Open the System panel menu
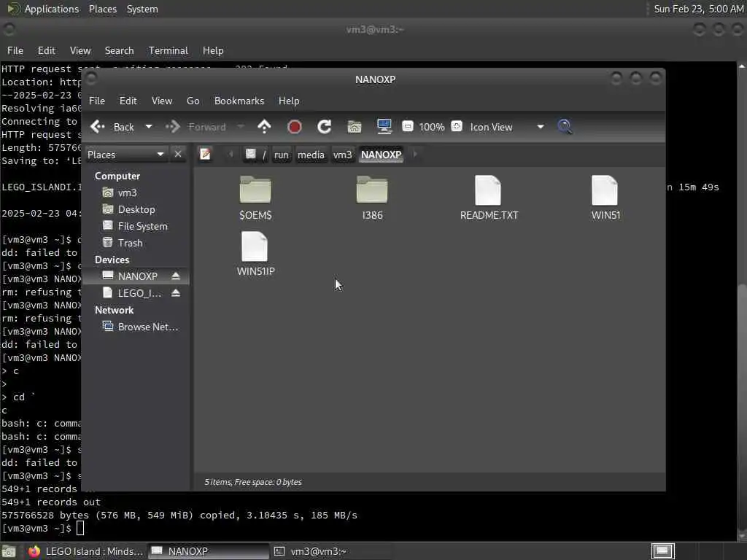 point(142,9)
